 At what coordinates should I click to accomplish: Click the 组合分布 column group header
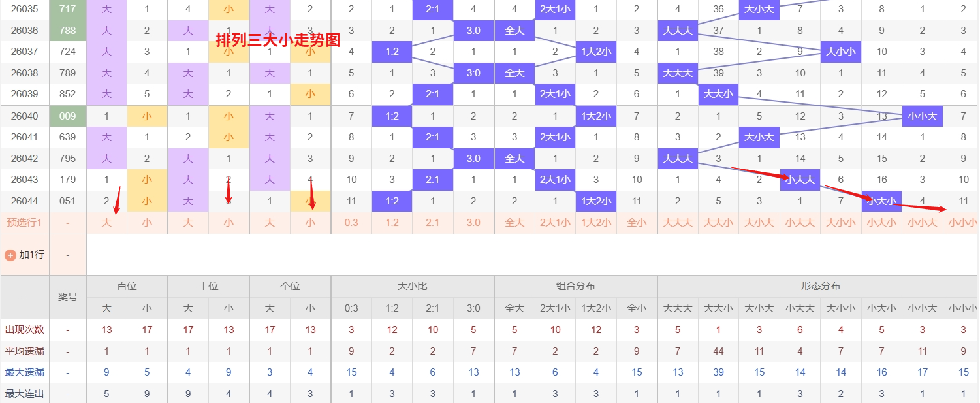click(575, 285)
